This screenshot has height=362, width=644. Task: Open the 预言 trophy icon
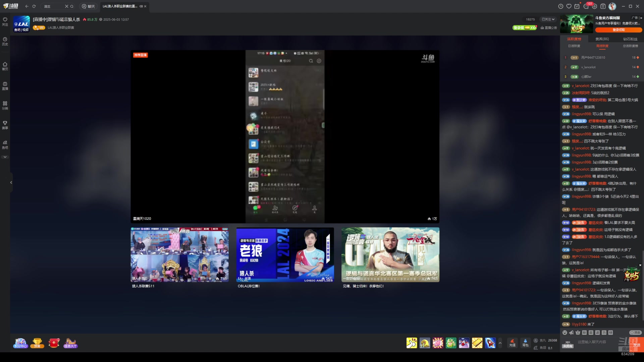coord(37,343)
